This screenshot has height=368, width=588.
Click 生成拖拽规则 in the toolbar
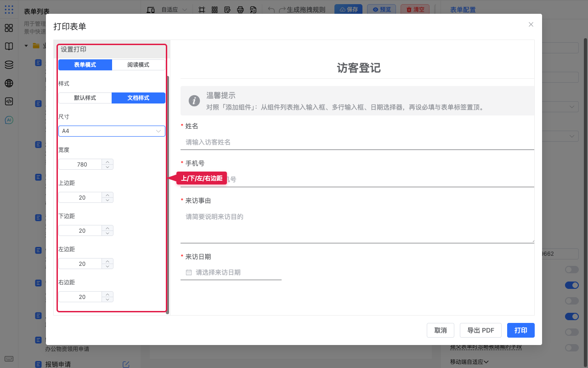pos(306,10)
